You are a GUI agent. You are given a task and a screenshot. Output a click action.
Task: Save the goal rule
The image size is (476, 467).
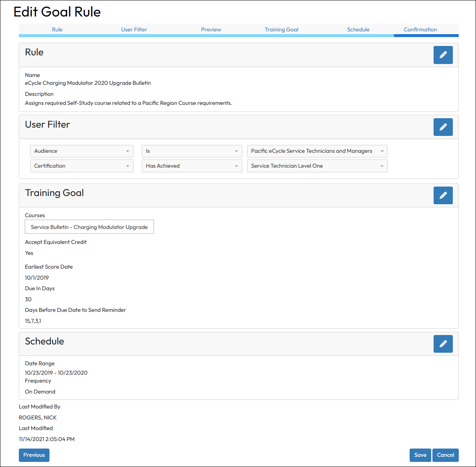(420, 455)
